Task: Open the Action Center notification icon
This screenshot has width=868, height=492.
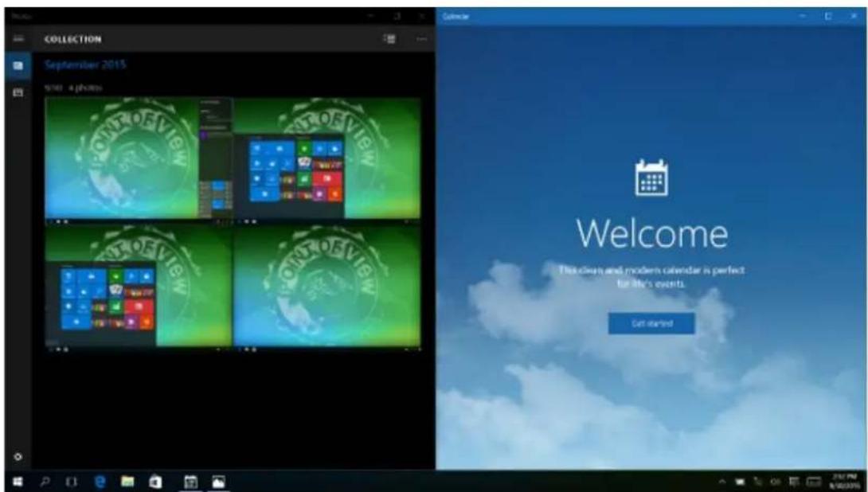Action: (795, 482)
